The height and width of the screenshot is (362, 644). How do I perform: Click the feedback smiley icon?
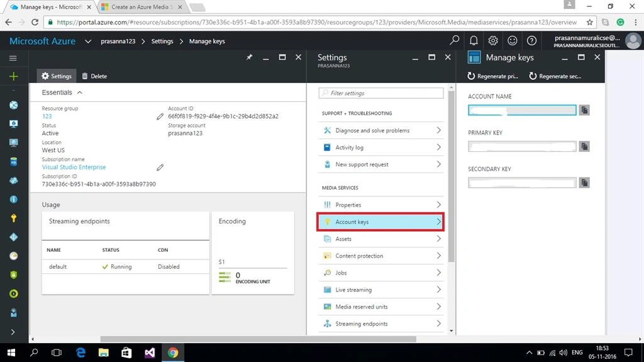coord(512,40)
